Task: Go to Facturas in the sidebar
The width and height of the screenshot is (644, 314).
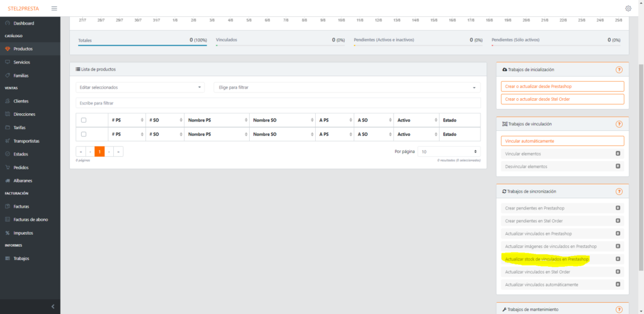Action: (x=21, y=206)
